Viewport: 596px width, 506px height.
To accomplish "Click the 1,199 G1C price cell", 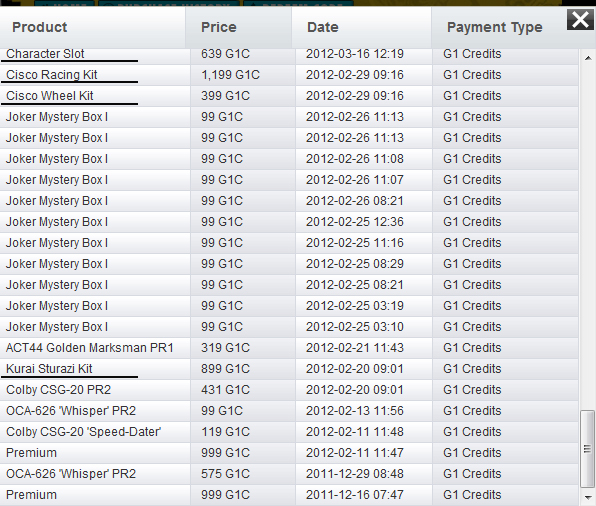I will tap(230, 75).
